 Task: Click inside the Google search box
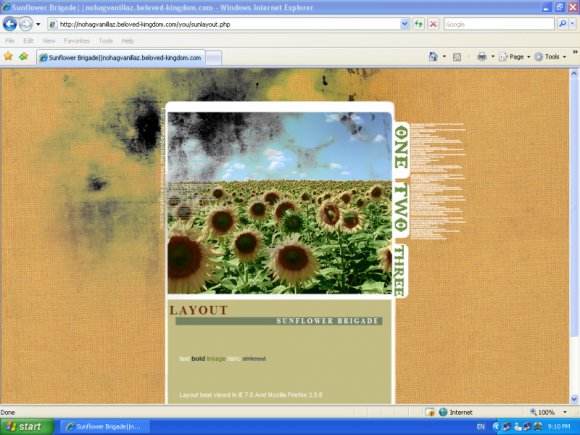[499, 24]
